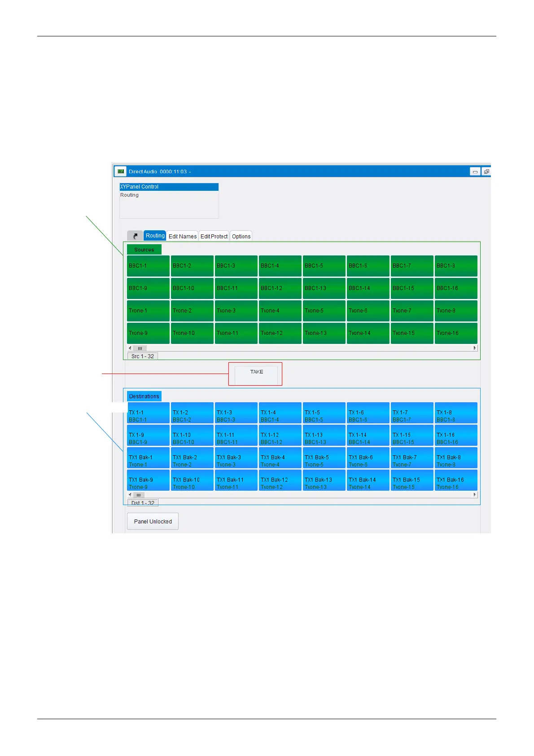Select destination TX 1-3
The image size is (534, 756).
click(x=236, y=413)
